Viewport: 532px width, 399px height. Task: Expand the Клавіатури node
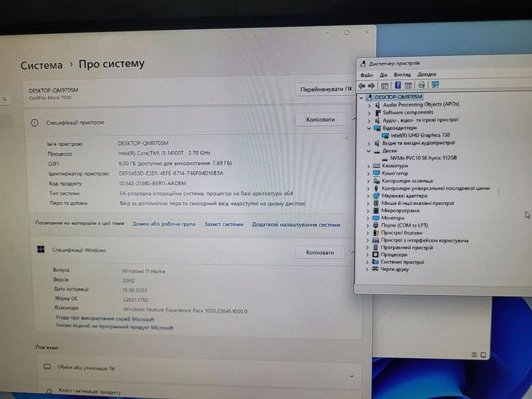coord(369,166)
